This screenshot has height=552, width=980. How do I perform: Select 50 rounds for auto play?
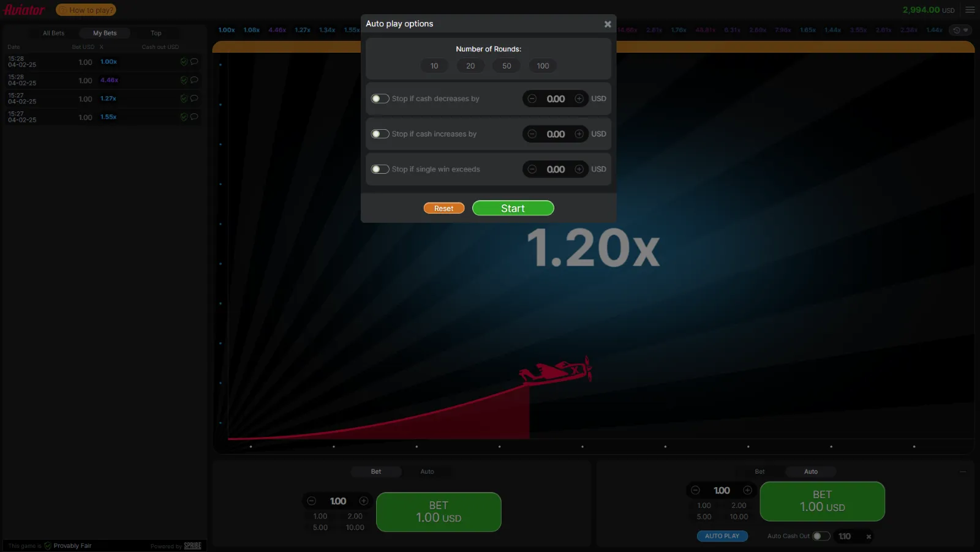coord(506,65)
